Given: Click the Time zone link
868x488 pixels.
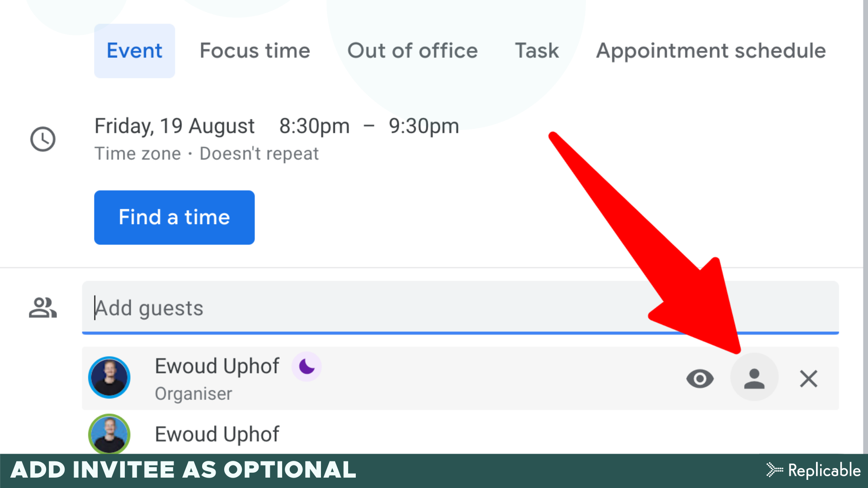Looking at the screenshot, I should click(x=137, y=154).
